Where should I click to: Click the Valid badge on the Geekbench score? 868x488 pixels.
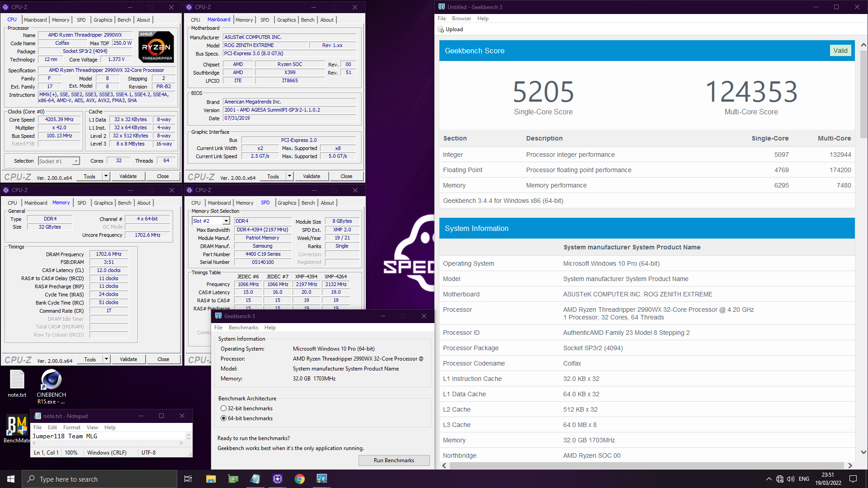840,51
